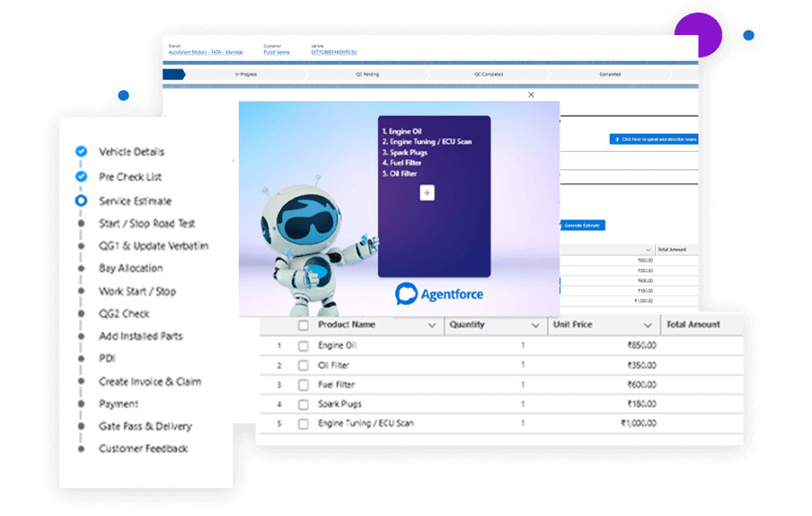Click the Payment step dot
The image size is (812, 516).
[81, 404]
